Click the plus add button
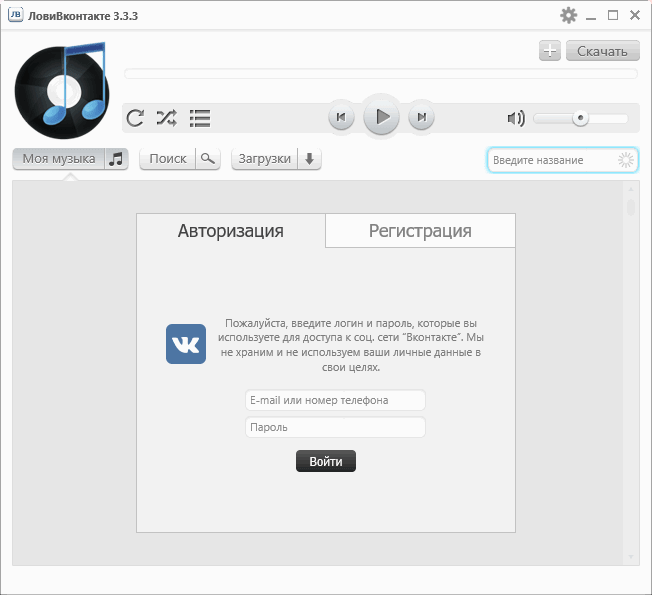The image size is (652, 595). (x=550, y=51)
